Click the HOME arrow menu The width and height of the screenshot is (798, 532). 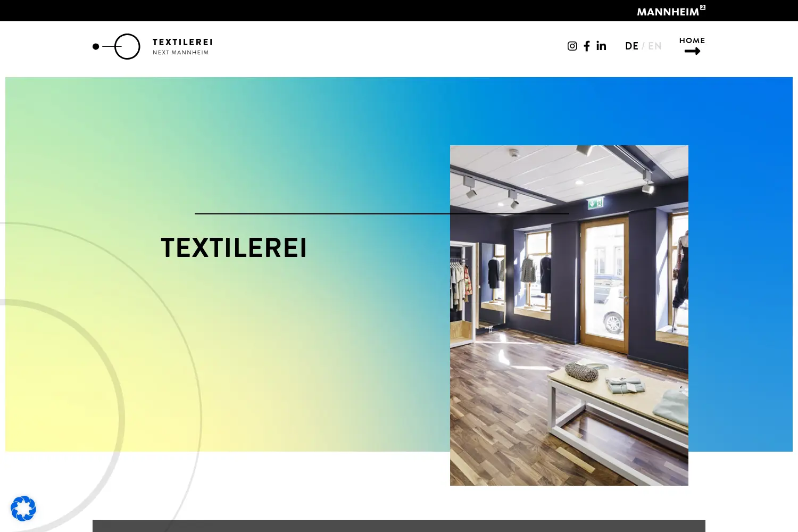click(692, 46)
